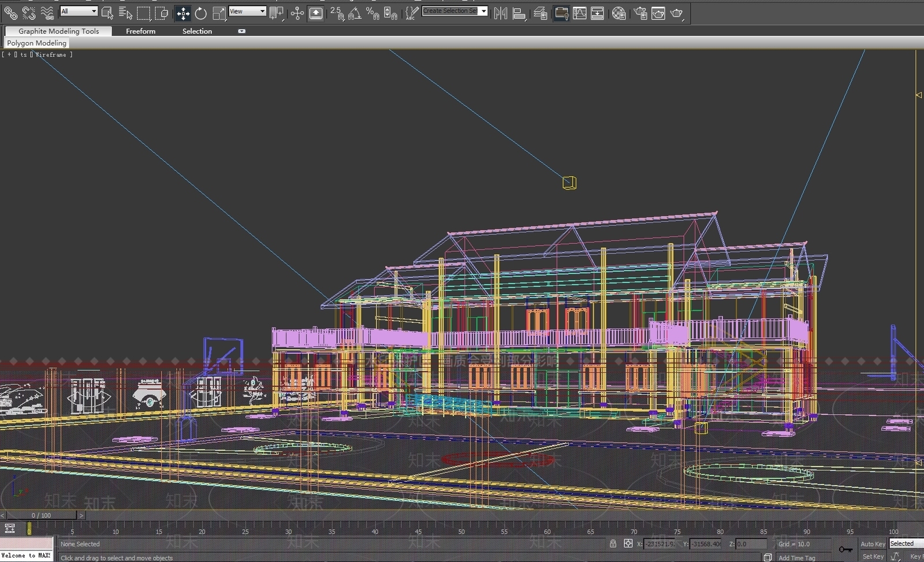Toggle the Selection Lock padlock
This screenshot has width=924, height=562.
[613, 544]
